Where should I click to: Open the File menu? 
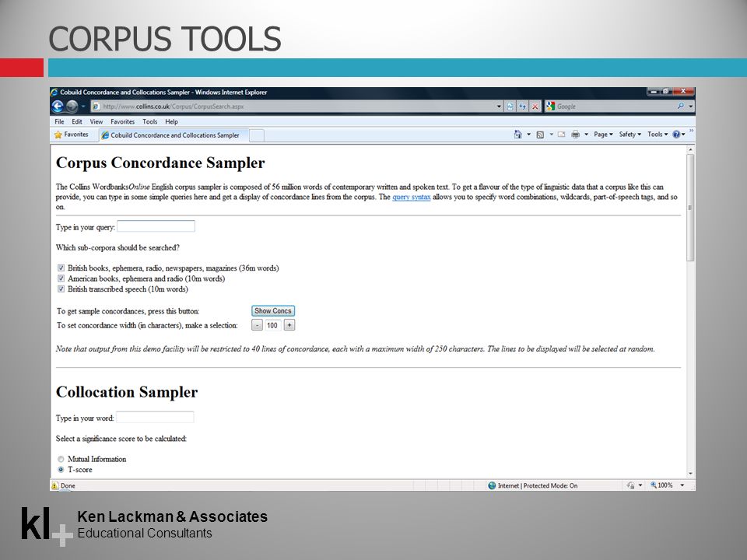tap(59, 121)
